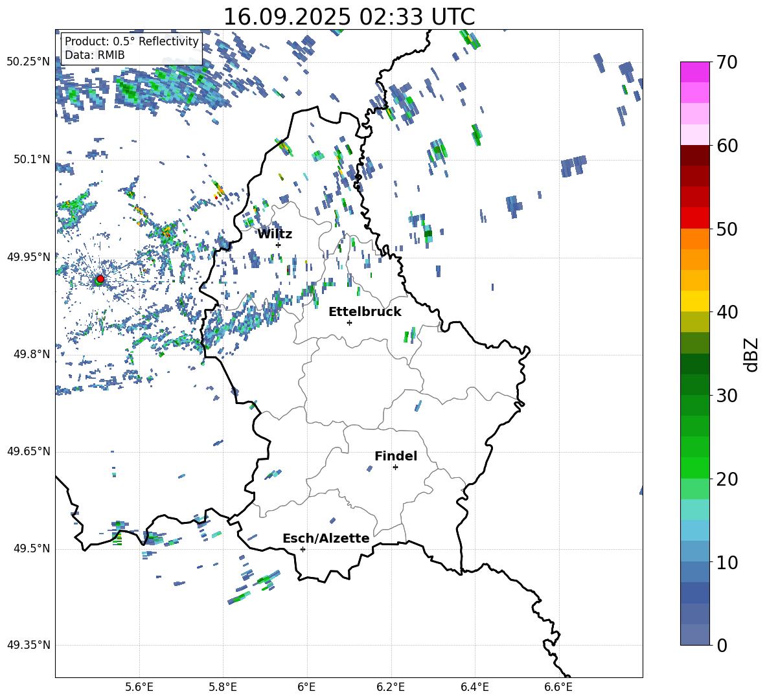
Task: Click the colorbar tick label 20
Action: click(x=727, y=479)
